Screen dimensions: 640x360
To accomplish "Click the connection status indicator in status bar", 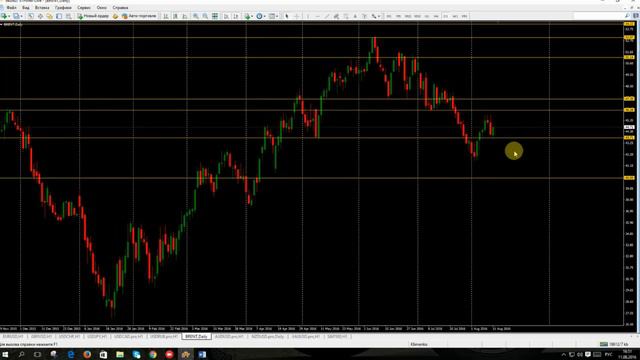I will pyautogui.click(x=614, y=344).
